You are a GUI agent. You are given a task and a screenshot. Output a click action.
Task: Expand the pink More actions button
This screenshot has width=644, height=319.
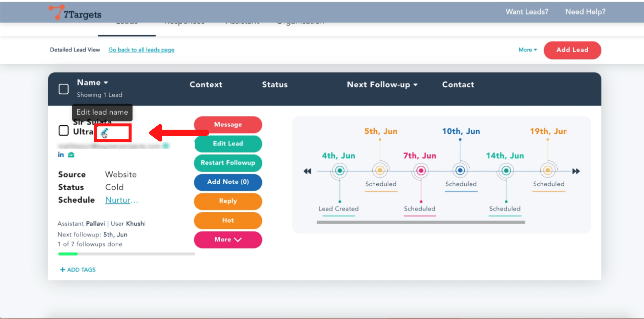click(228, 240)
